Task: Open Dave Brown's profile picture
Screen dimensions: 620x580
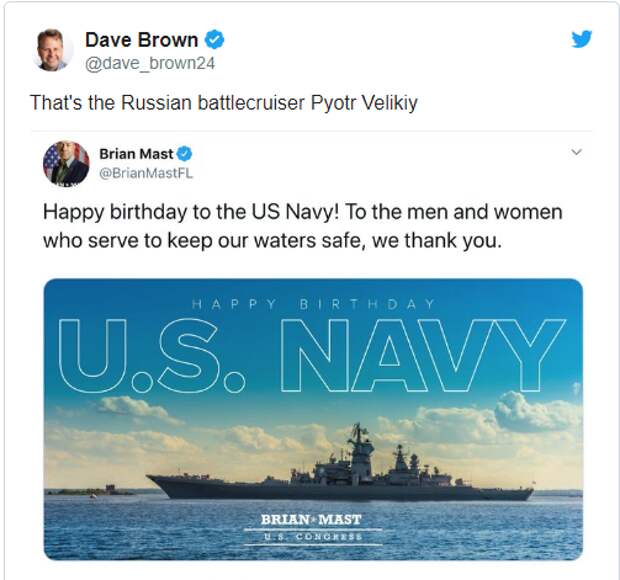Action: click(53, 50)
